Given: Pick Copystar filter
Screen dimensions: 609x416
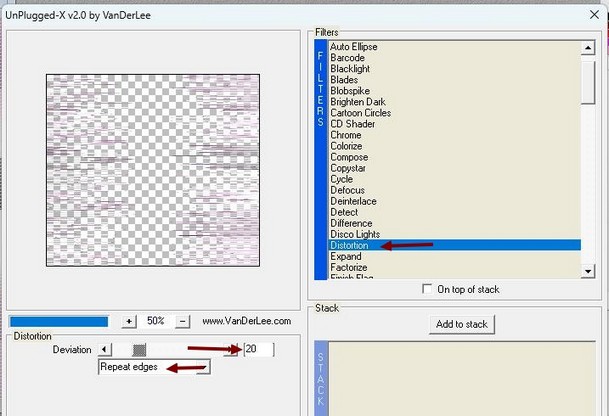Looking at the screenshot, I should [x=348, y=168].
